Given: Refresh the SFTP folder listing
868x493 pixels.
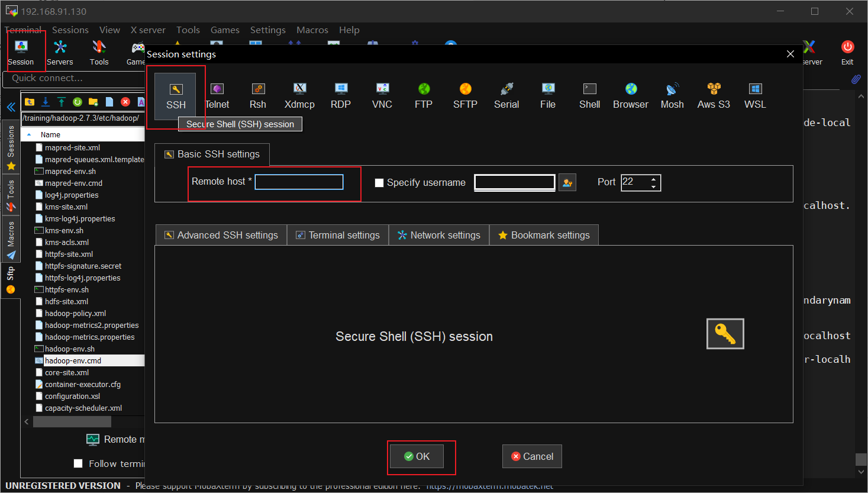Looking at the screenshot, I should coord(78,102).
